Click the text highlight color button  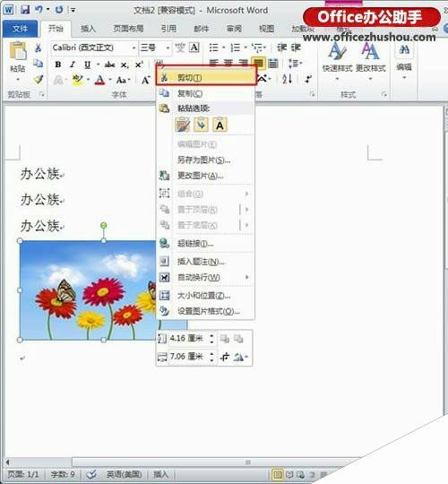pos(77,80)
